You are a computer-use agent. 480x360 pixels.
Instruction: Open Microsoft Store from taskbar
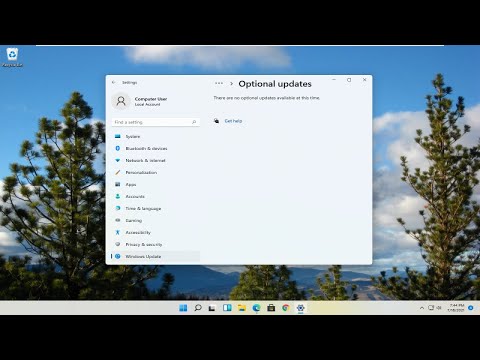(271, 308)
